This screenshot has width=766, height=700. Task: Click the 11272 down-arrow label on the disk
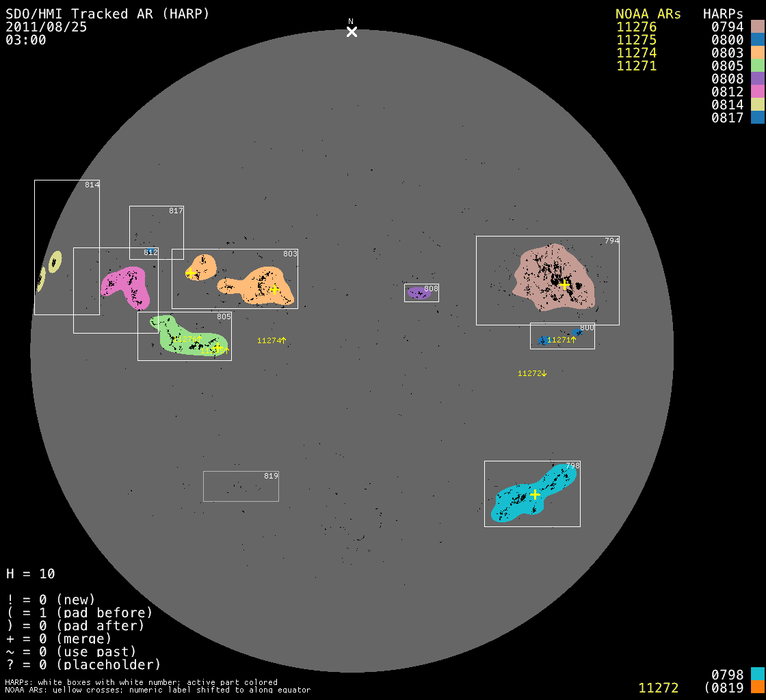coord(532,373)
